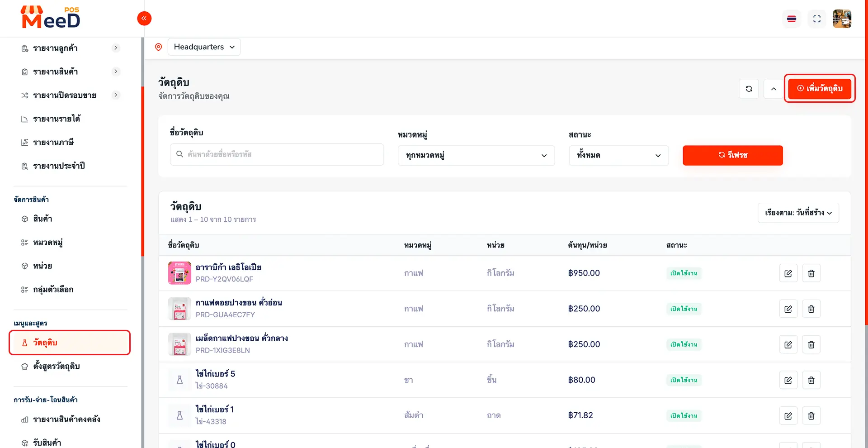Viewport: 868px width, 448px height.
Task: Open the ทั้งหมด status dropdown
Action: click(618, 155)
